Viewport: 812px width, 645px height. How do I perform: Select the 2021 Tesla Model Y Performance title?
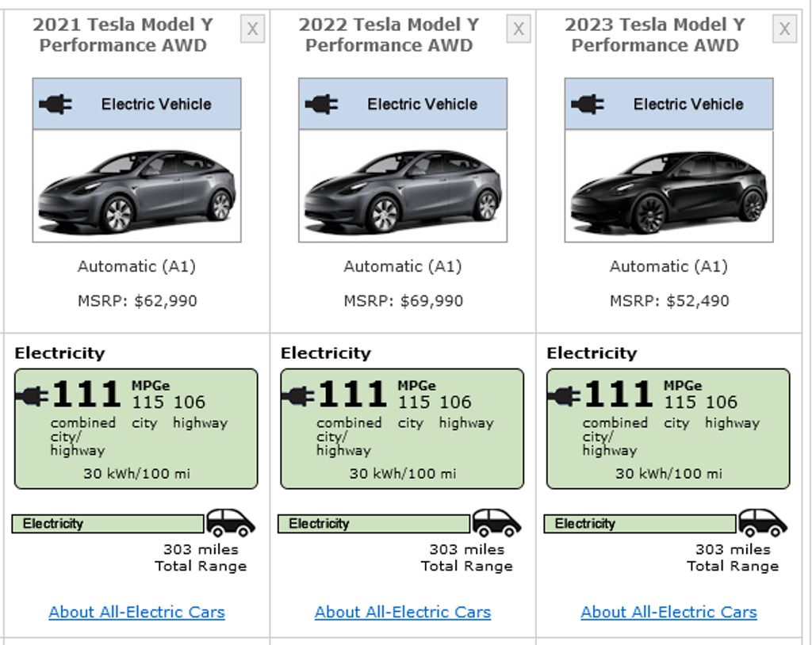pos(123,35)
